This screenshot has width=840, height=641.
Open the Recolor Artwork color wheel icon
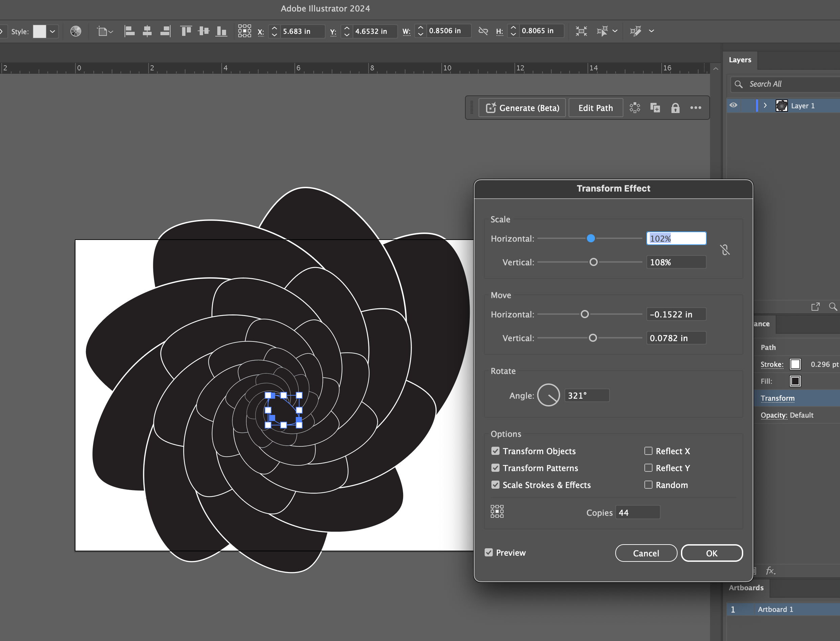tap(75, 31)
